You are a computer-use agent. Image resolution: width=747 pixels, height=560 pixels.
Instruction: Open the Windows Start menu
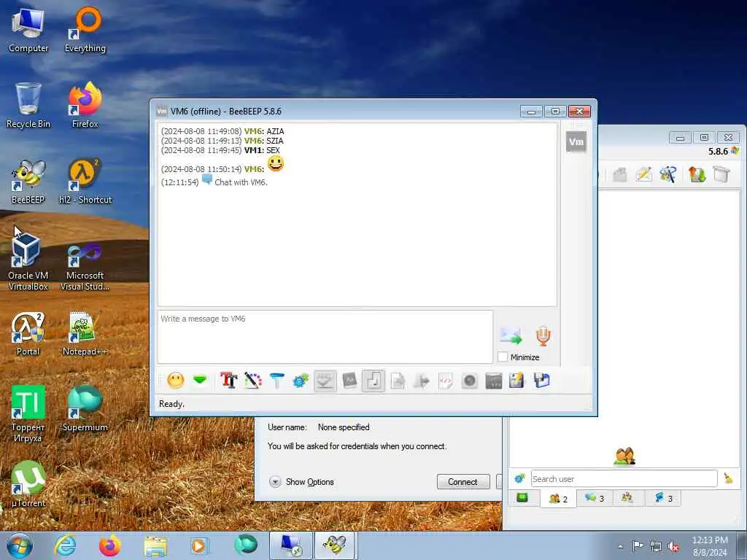[x=20, y=545]
